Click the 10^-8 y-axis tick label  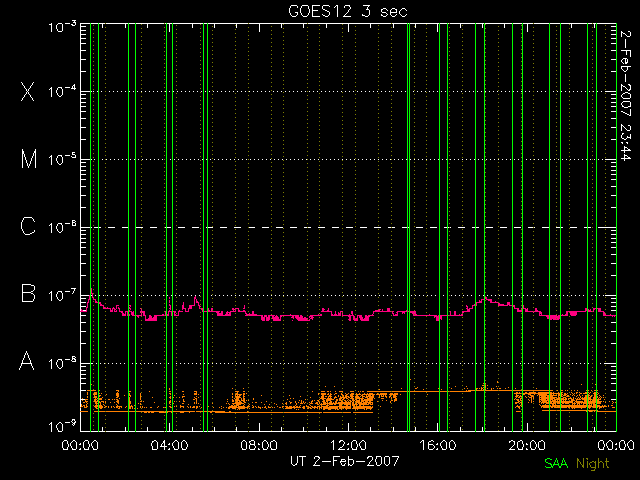click(62, 363)
